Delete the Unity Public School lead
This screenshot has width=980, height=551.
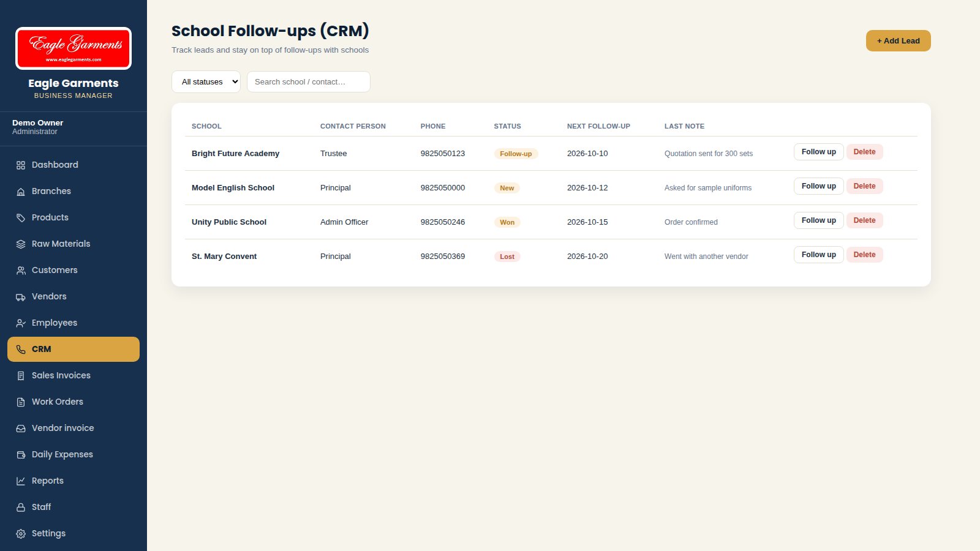[x=864, y=220]
